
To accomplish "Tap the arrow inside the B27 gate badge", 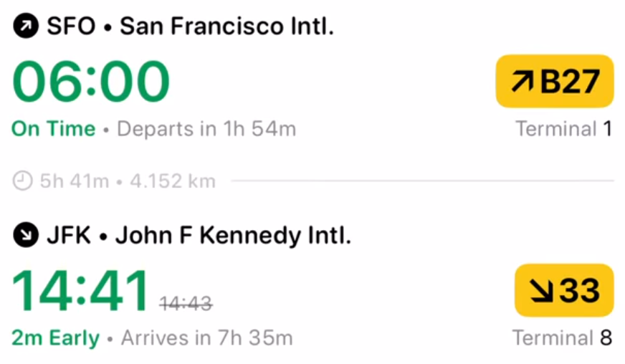I will (x=522, y=82).
